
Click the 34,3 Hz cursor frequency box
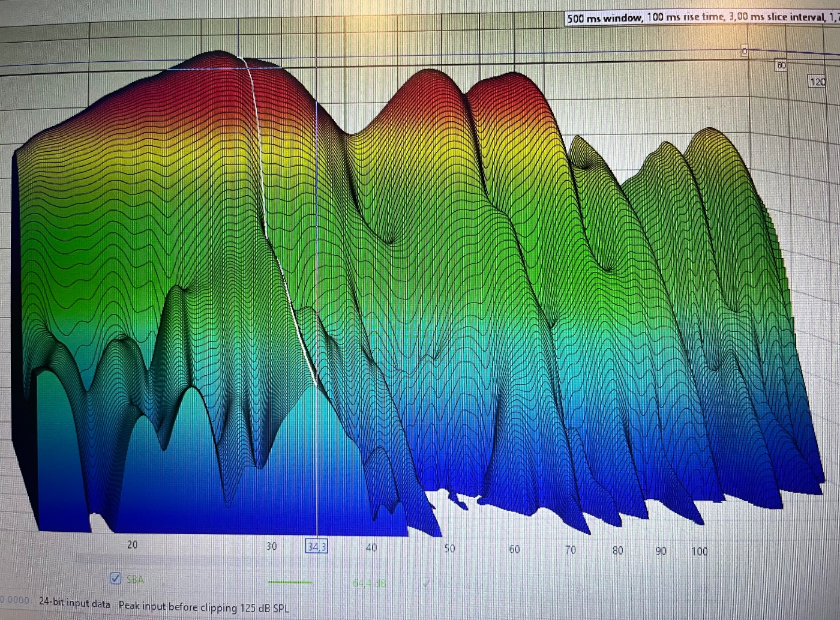click(x=317, y=546)
